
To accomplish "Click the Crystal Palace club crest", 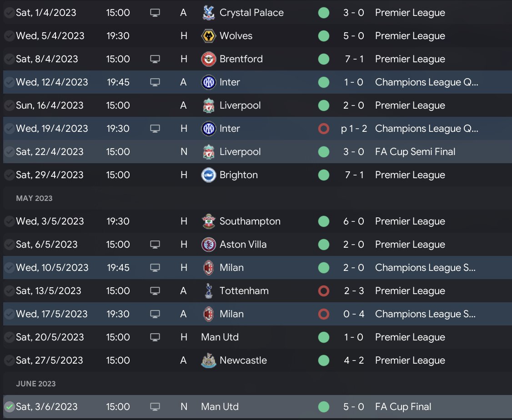I will [x=208, y=13].
